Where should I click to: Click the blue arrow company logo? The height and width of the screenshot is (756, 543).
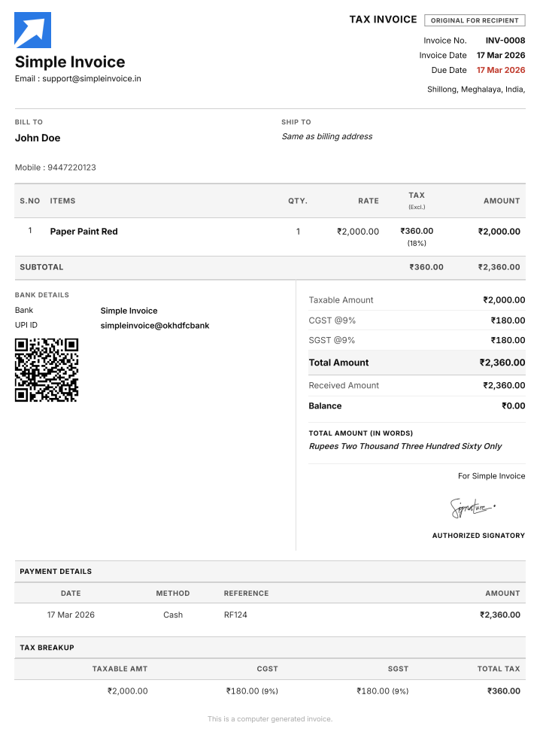[33, 30]
